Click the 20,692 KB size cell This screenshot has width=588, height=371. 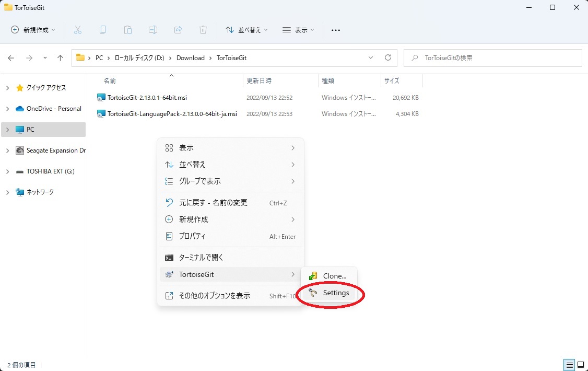coord(405,98)
